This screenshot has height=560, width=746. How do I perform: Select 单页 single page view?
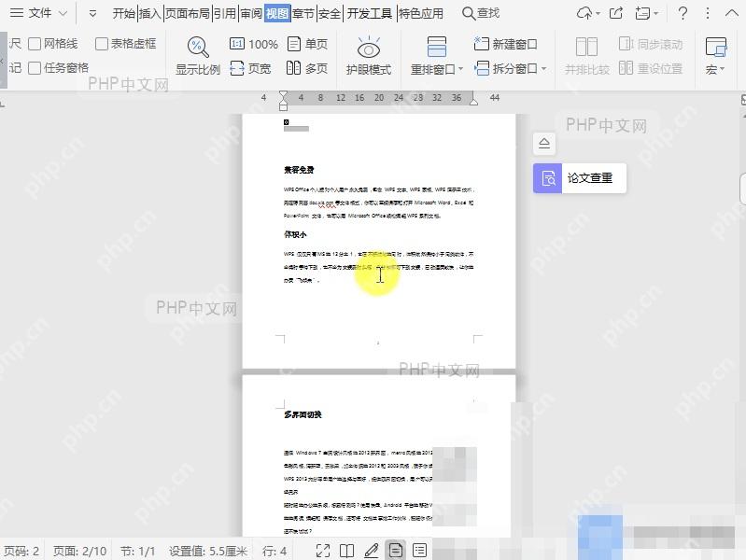(x=307, y=44)
